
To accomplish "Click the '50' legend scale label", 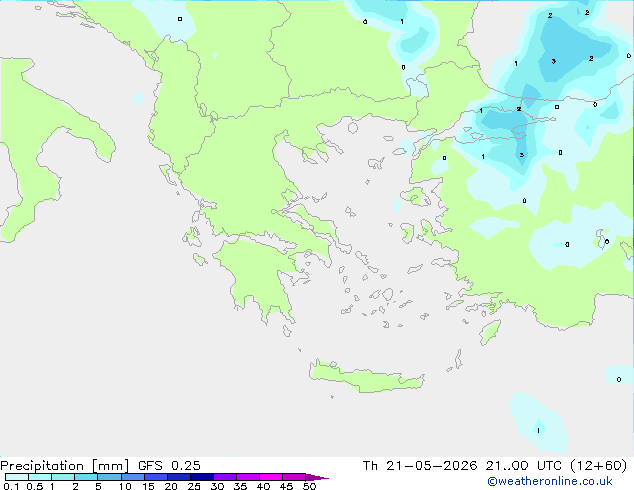I will 309,486.
